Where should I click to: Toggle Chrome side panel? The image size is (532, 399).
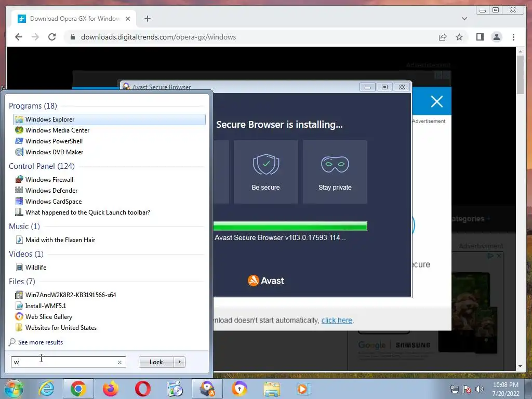[x=480, y=37]
